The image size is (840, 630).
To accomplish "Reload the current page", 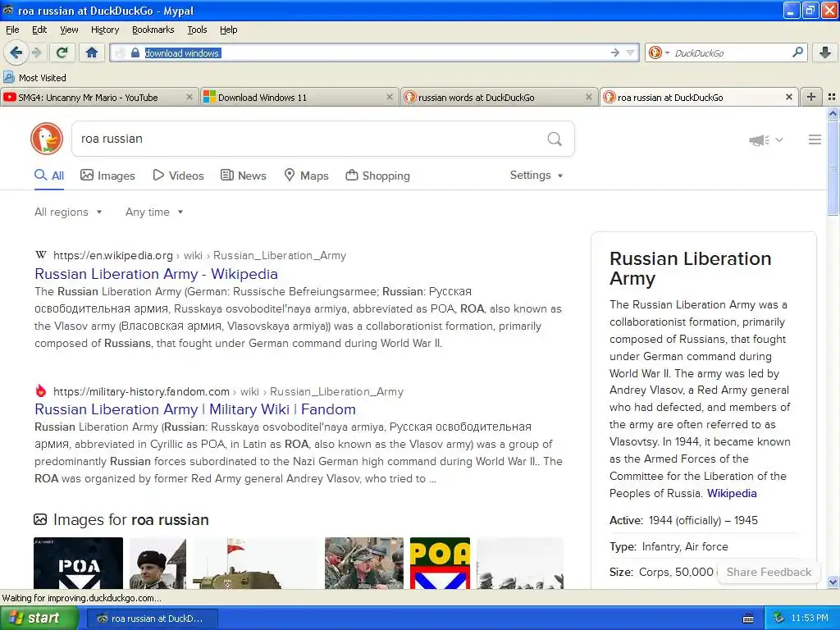I will 62,52.
